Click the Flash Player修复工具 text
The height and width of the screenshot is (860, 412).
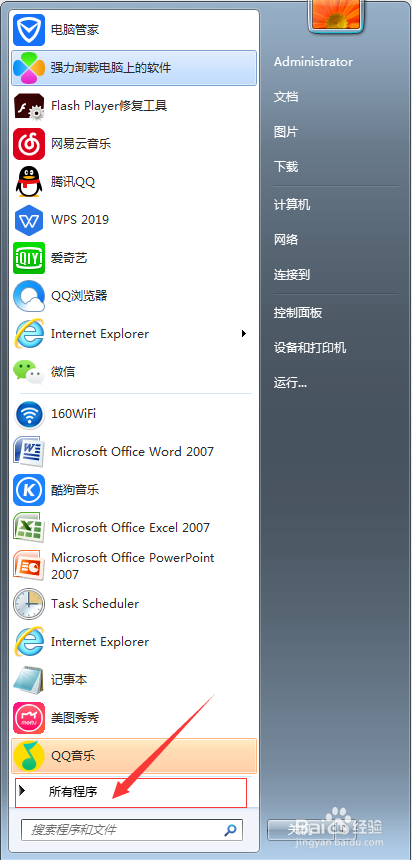(109, 106)
